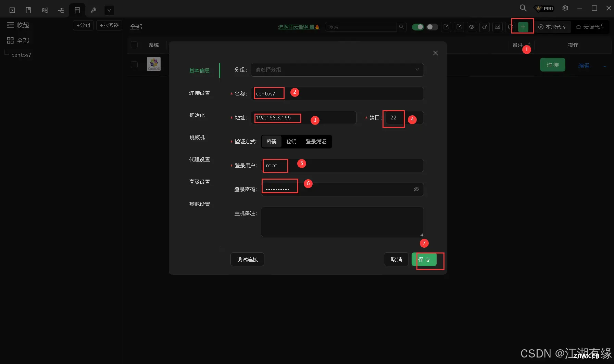
Task: Focus the 搜索 server search field
Action: coord(361,27)
